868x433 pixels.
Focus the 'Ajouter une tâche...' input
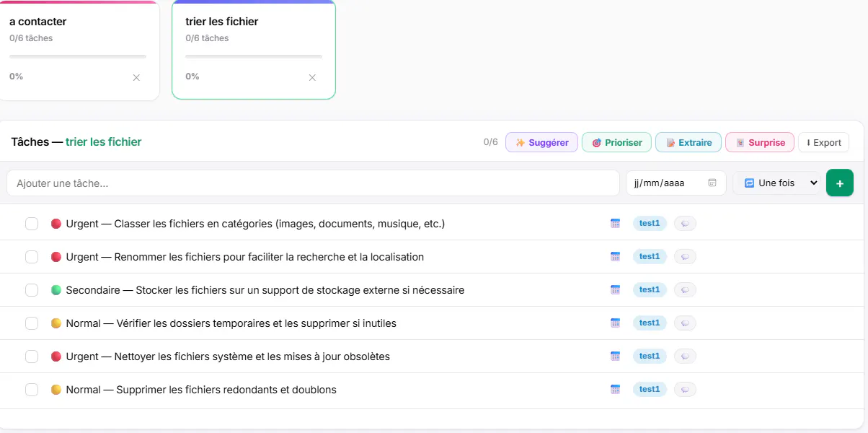point(313,183)
